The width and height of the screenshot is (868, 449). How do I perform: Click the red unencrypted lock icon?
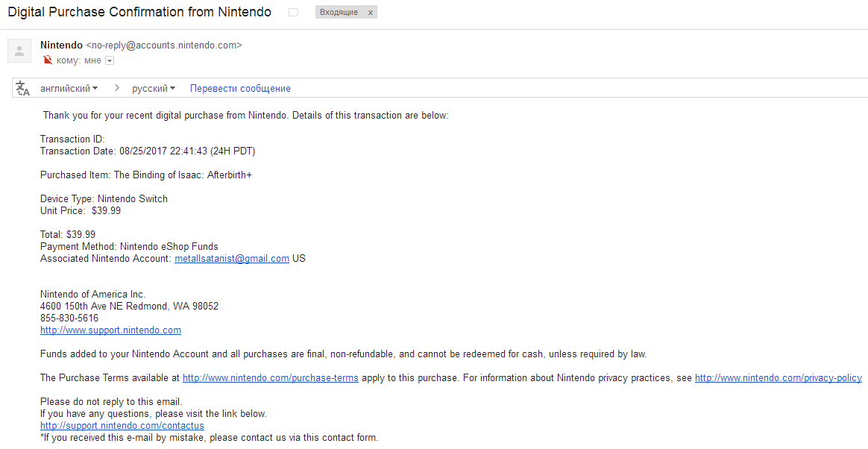[48, 60]
